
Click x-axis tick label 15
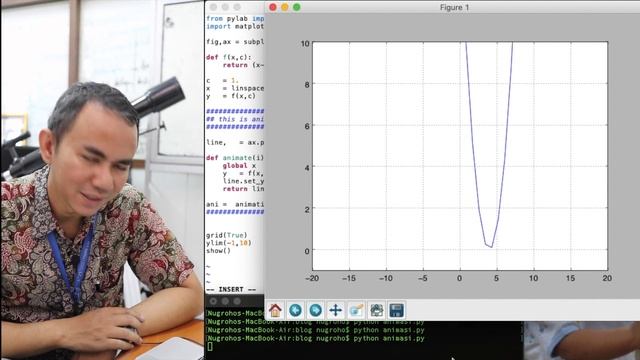(x=570, y=278)
